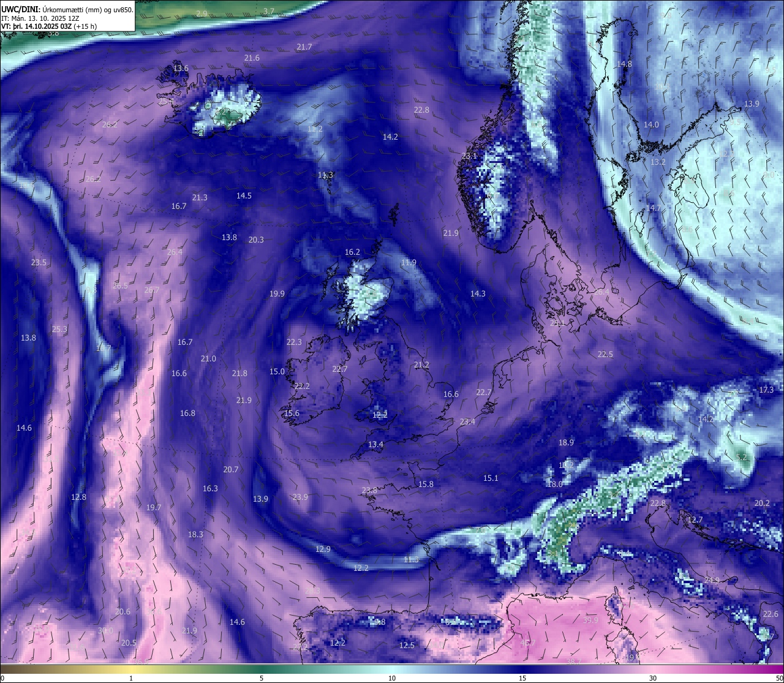The image size is (784, 683).
Task: Click the "VT: þri. 14.10.2025 03Z (+15 h)" line
Action: pos(49,26)
